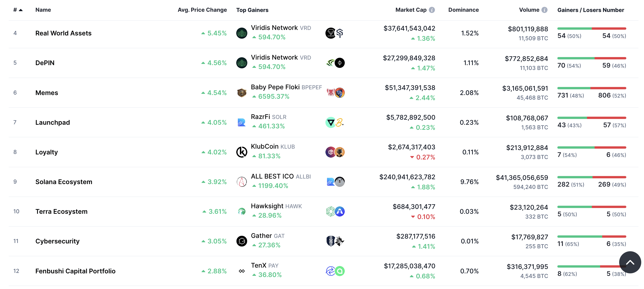This screenshot has height=289, width=644.
Task: Click the TenX coin icon
Action: 242,271
